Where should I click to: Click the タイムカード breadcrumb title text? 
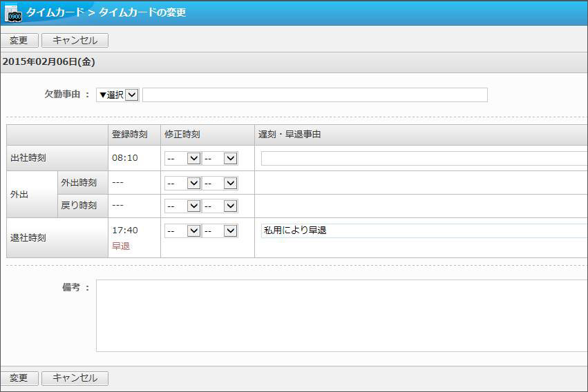pos(55,12)
